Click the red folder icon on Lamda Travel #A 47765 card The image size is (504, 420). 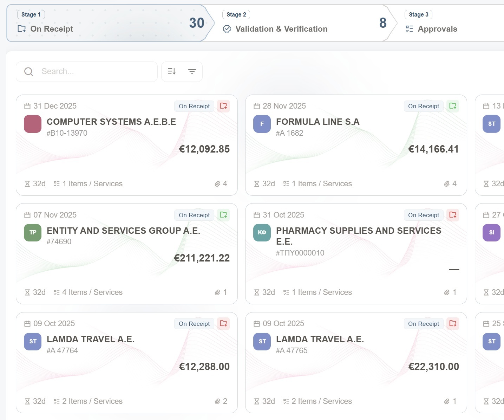click(453, 323)
